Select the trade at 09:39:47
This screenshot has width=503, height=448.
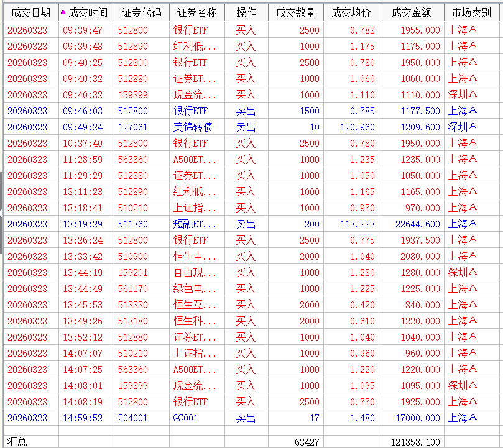click(x=83, y=30)
